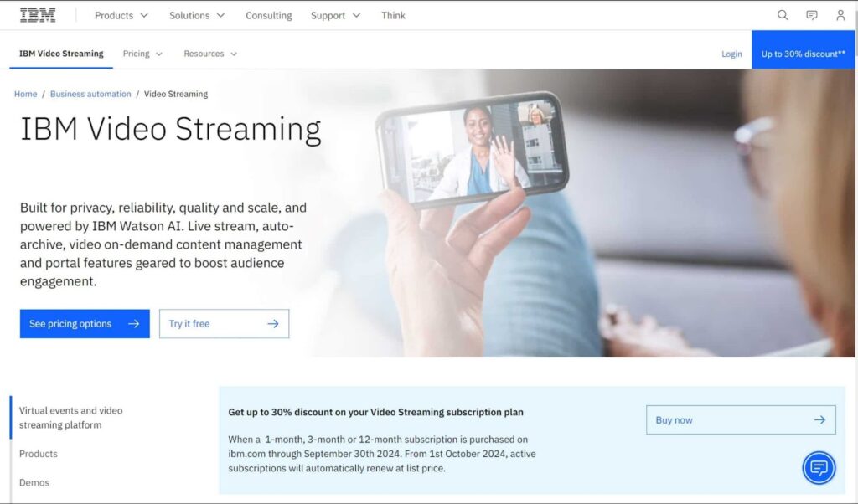The width and height of the screenshot is (858, 504).
Task: Click the chat bubble icon in header
Action: pyautogui.click(x=811, y=15)
